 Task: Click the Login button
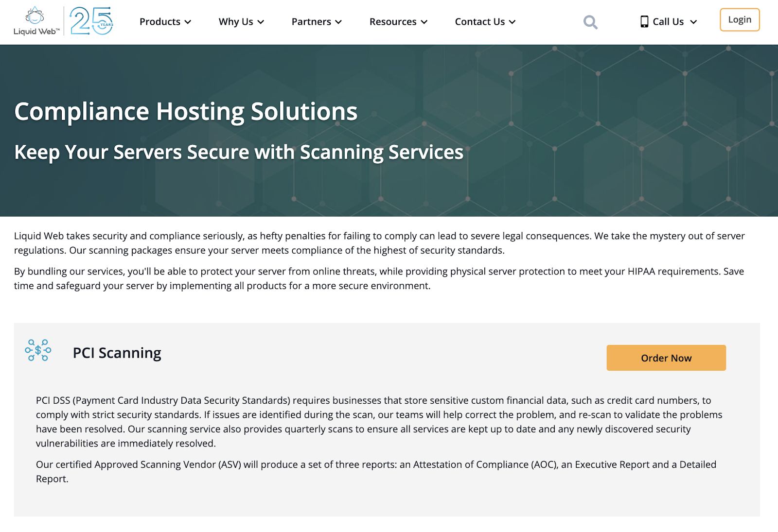[x=740, y=20]
